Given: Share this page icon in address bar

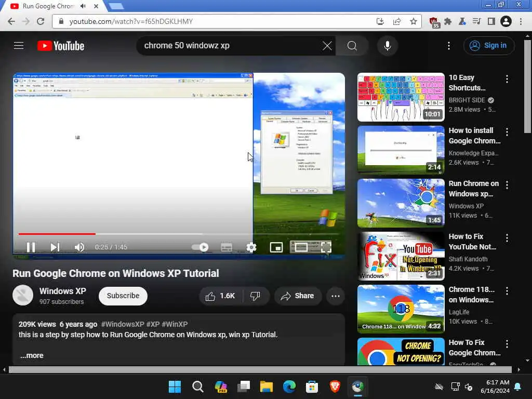Looking at the screenshot, I should coord(396,21).
